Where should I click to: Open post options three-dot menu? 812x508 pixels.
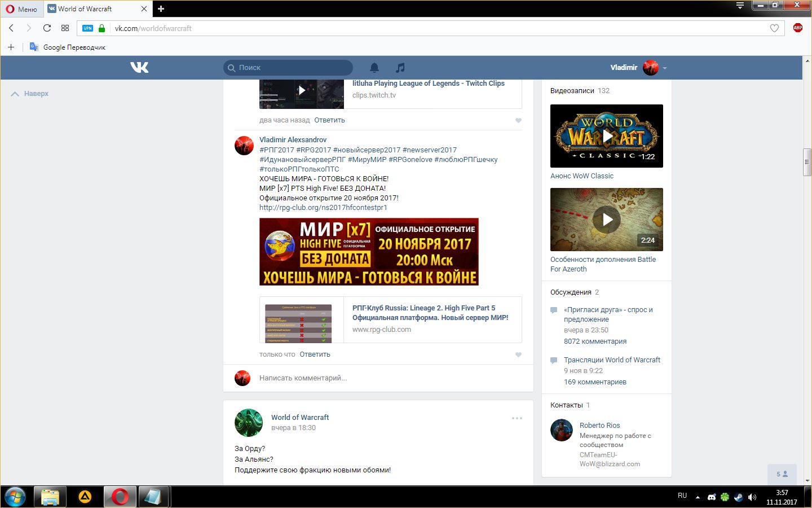click(x=517, y=418)
